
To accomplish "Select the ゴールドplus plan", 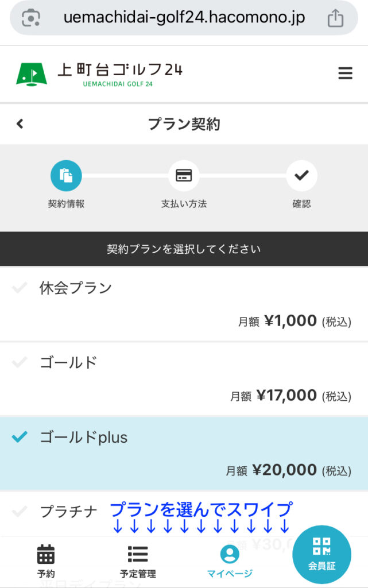I will pos(84,437).
